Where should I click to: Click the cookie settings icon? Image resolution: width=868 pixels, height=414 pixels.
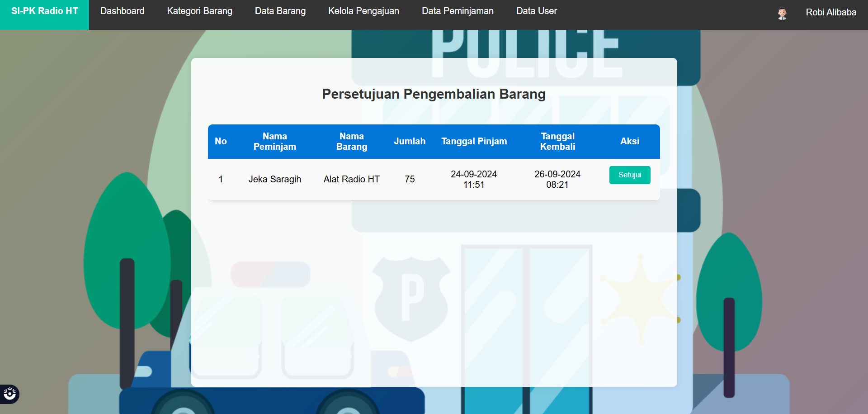tap(9, 394)
